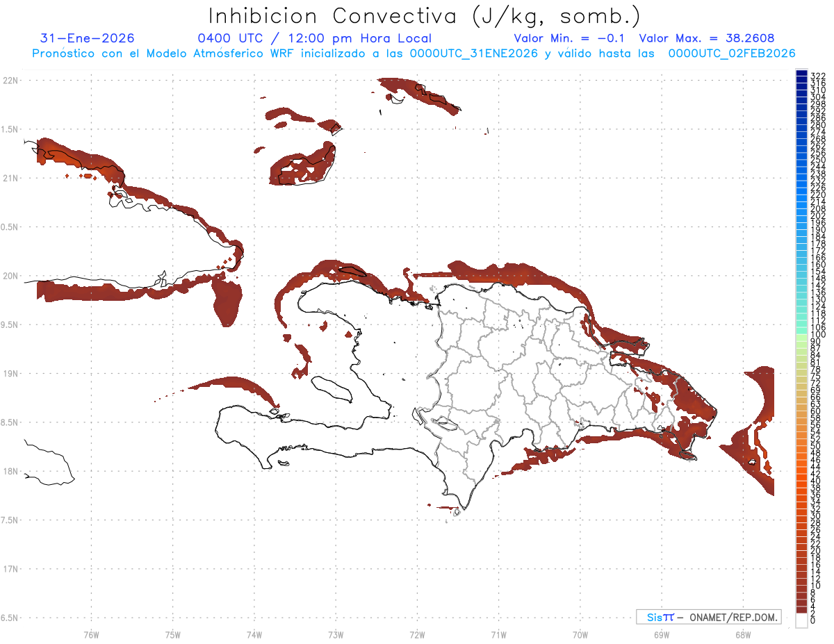834x644 pixels.
Task: Click the white bottom swatch of colorbar
Action: 801,621
